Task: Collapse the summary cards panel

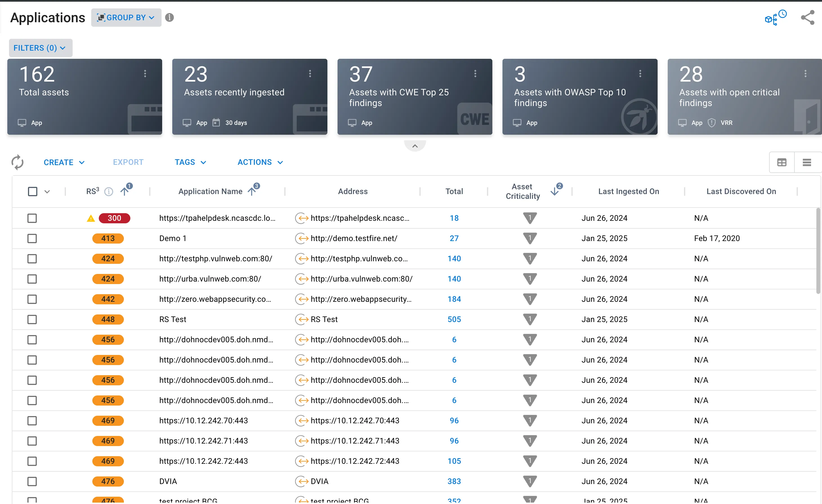Action: (415, 146)
